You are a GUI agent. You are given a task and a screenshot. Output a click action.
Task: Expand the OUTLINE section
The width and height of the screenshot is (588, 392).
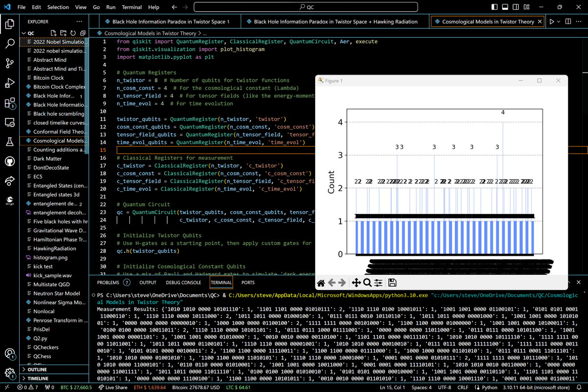point(38,369)
